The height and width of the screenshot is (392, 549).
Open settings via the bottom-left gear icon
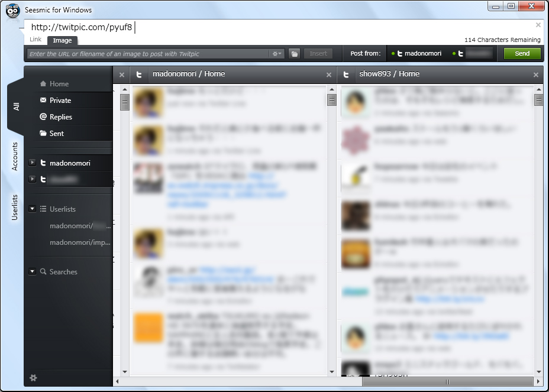point(33,378)
